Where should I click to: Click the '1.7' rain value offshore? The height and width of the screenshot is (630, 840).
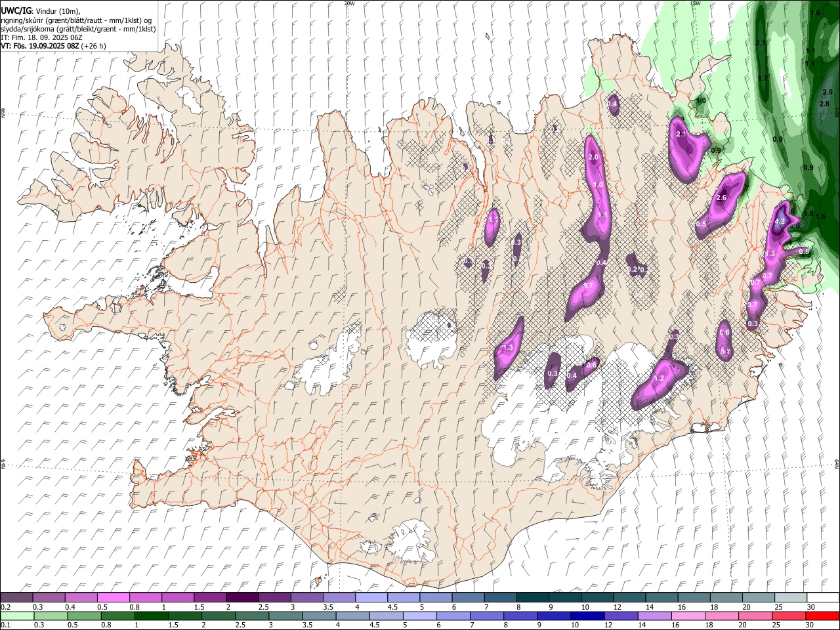click(x=763, y=78)
